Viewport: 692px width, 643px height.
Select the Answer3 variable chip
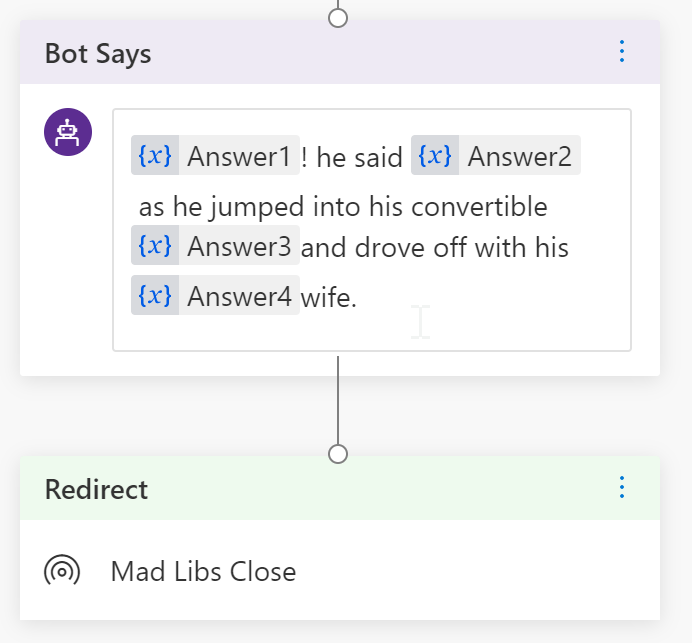click(x=238, y=246)
